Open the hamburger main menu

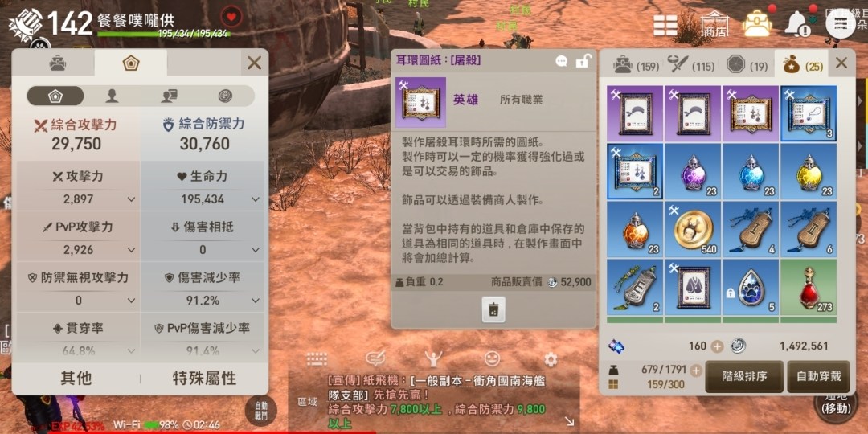click(x=841, y=23)
